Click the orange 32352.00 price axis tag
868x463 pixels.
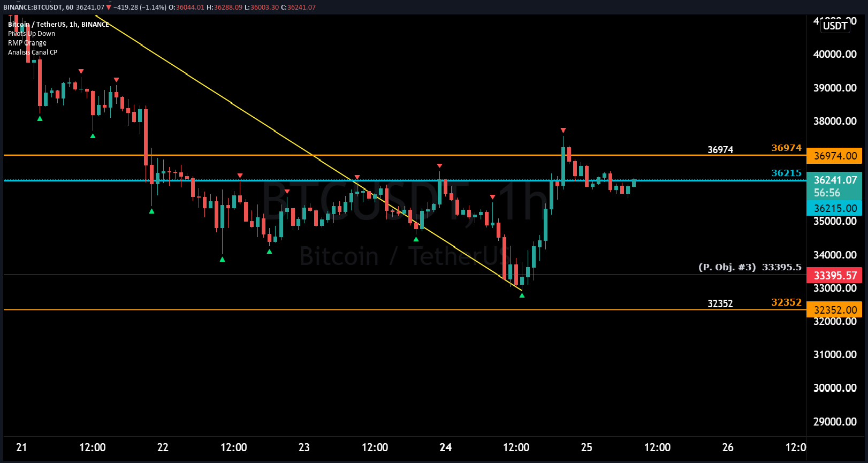[x=834, y=310]
